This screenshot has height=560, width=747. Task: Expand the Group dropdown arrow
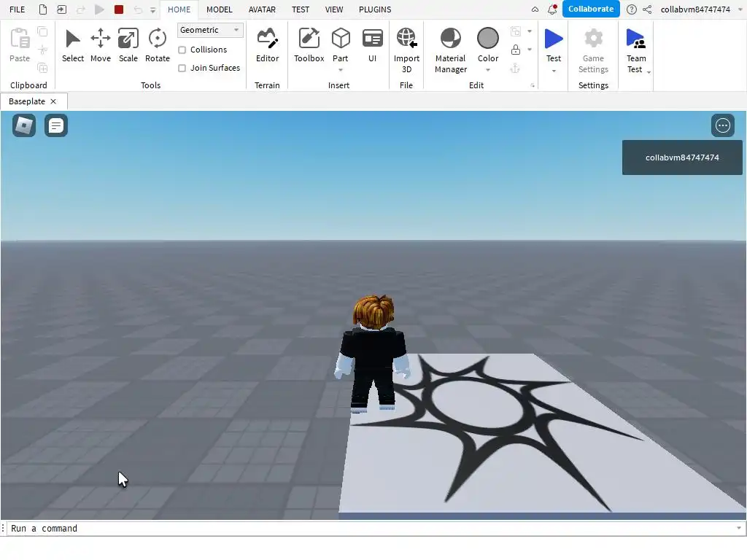tap(530, 31)
